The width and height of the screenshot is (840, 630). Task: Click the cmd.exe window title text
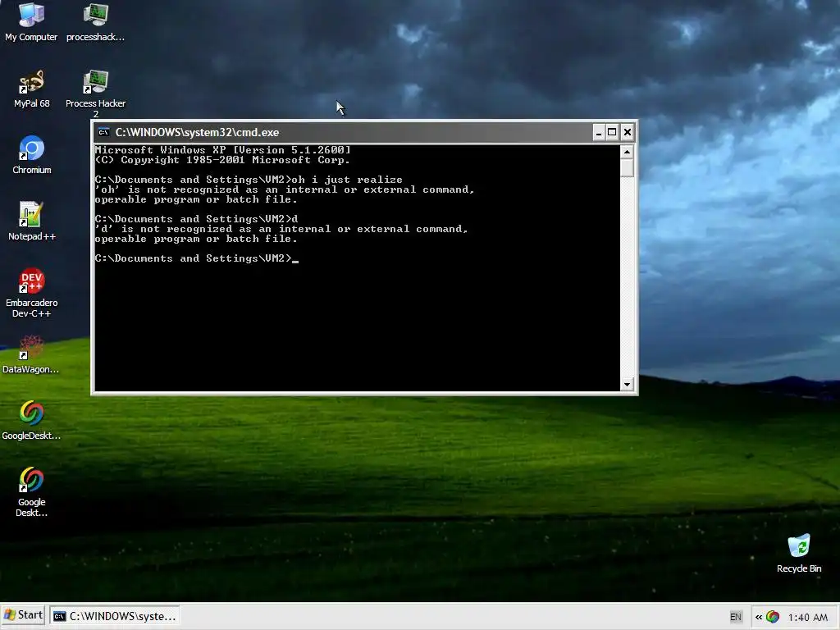point(197,132)
